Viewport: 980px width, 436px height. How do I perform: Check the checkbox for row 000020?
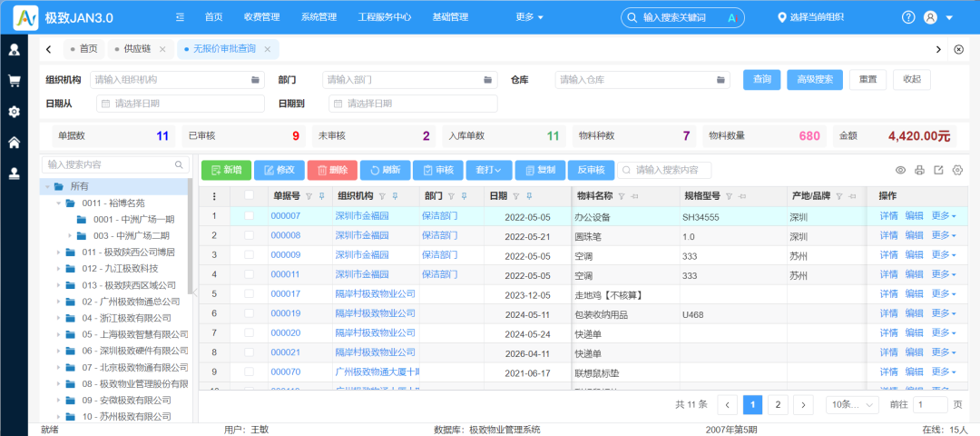click(250, 333)
